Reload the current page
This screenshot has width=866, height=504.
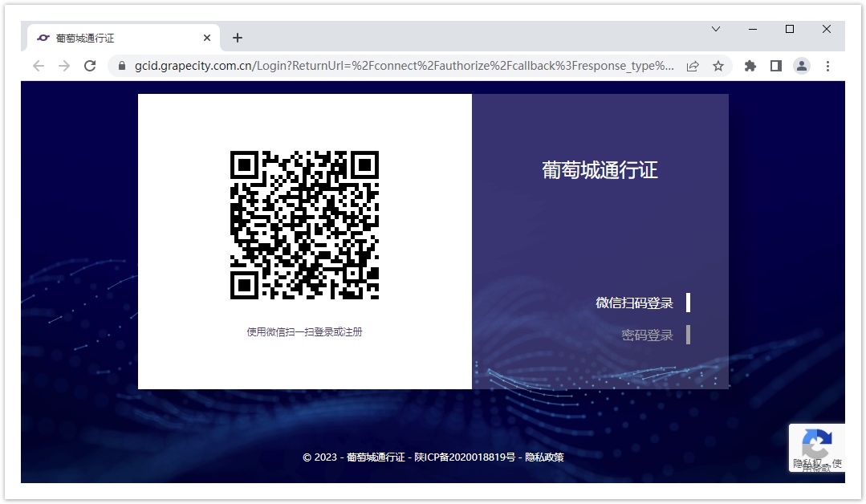point(90,67)
